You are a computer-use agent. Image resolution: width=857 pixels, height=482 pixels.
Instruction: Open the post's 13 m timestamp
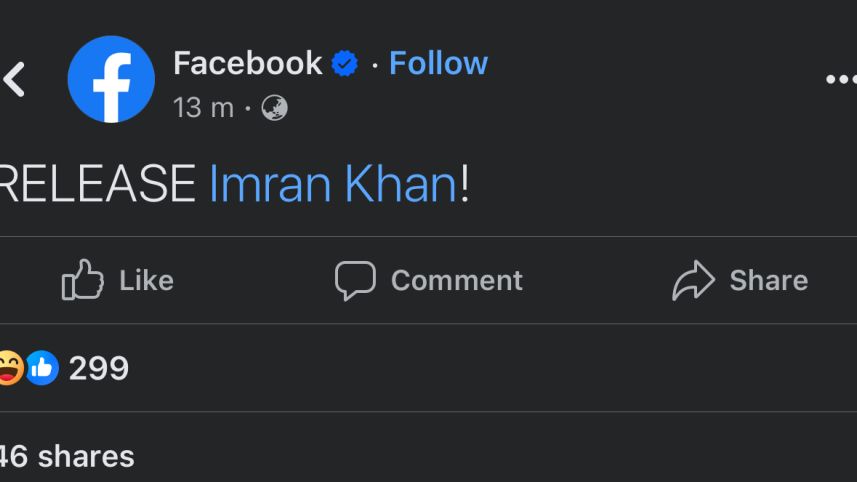(203, 108)
